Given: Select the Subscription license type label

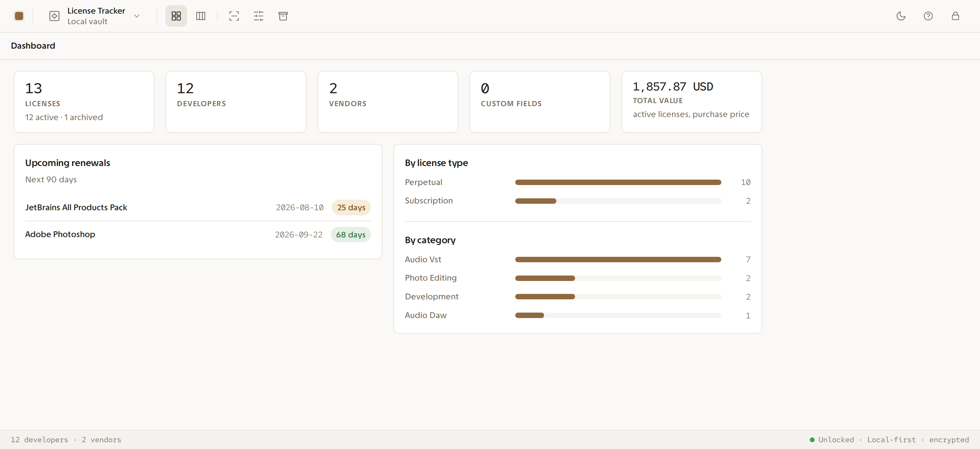Looking at the screenshot, I should pos(429,201).
